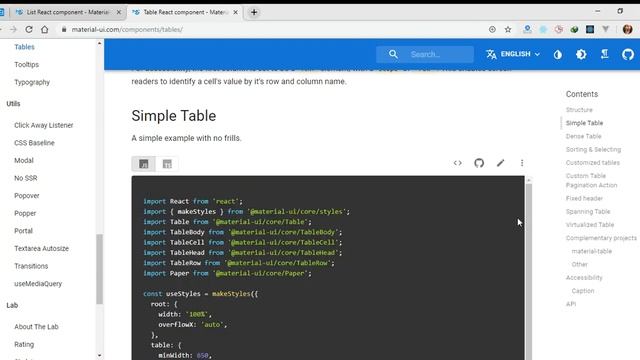The width and height of the screenshot is (640, 360).
Task: Click the sidebar scrollbar thumb
Action: click(x=99, y=269)
